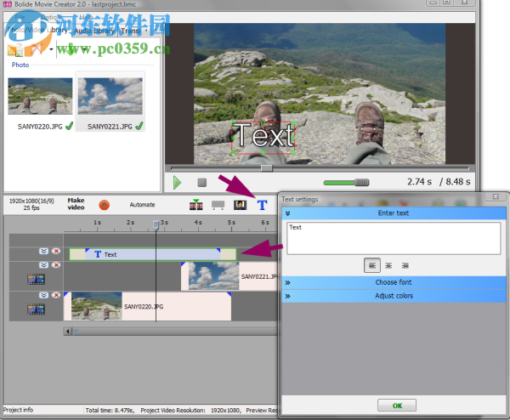Click Make video button

pos(76,204)
